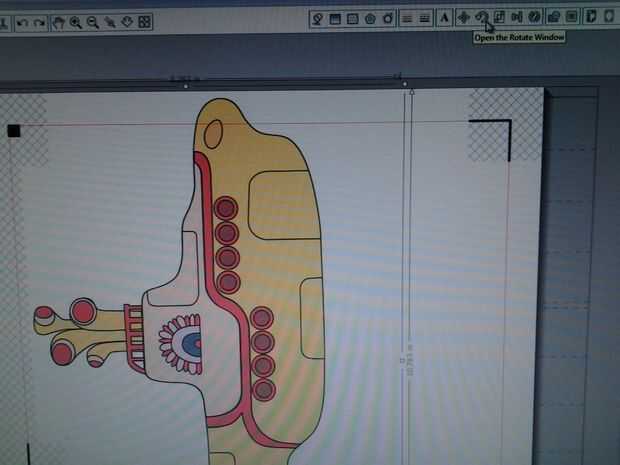Viewport: 620px width, 465px height.
Task: Click the oval window on submarine top
Action: pyautogui.click(x=214, y=134)
